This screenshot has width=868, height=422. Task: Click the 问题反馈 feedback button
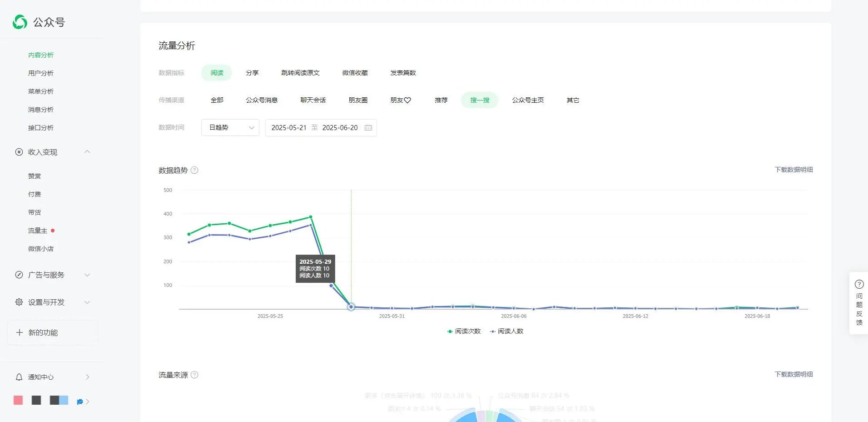coord(858,303)
